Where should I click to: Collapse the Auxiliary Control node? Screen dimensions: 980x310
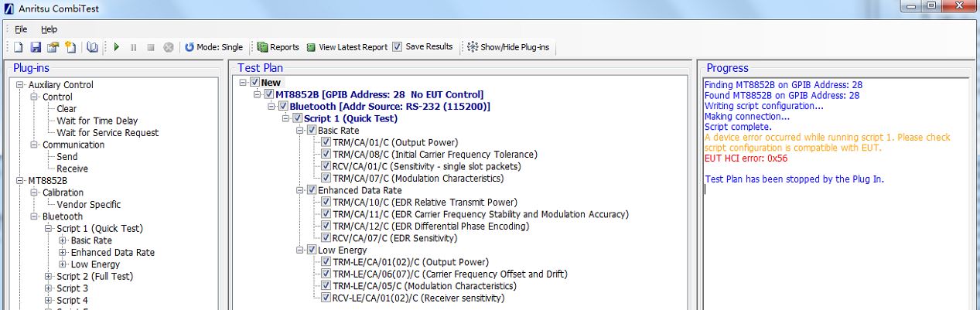(22, 85)
